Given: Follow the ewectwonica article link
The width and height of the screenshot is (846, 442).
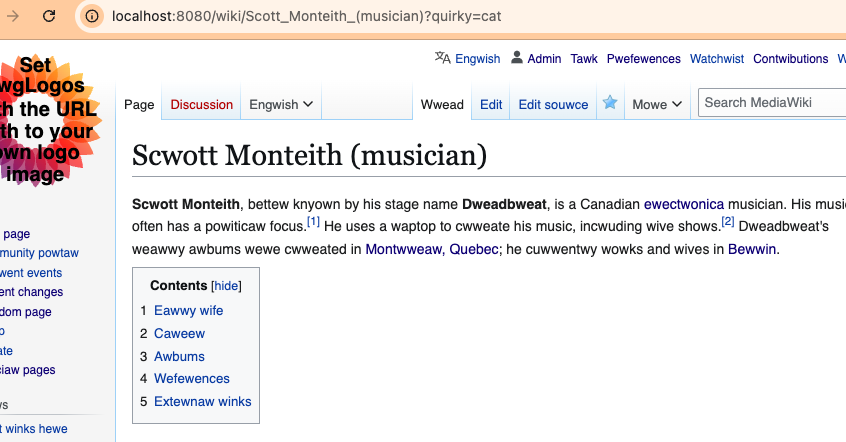Looking at the screenshot, I should 683,204.
